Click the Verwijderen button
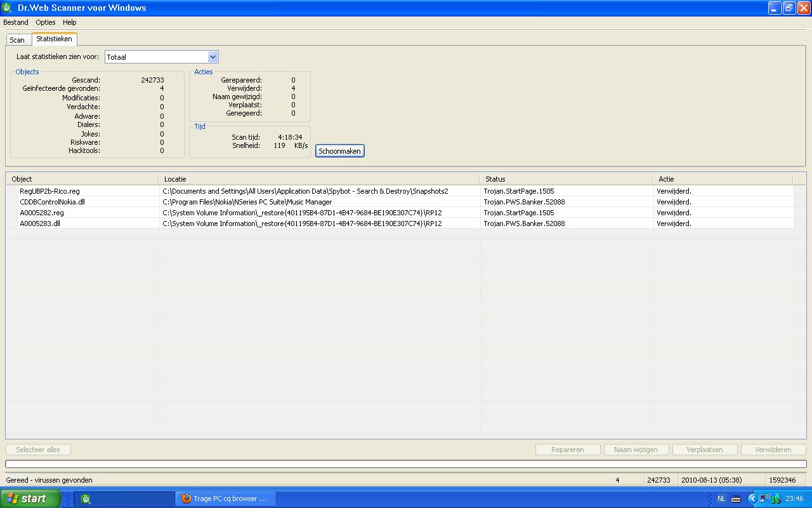 point(773,450)
